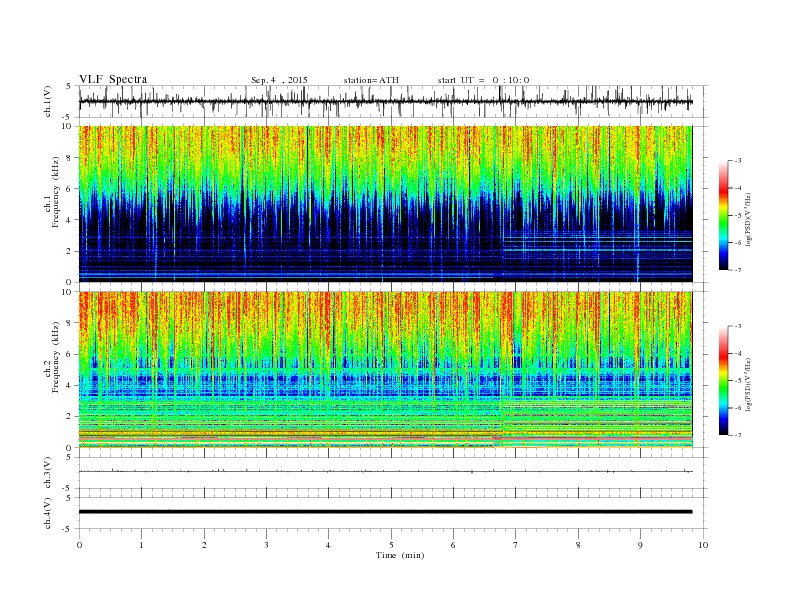Screen dimensions: 792x612
Task: Click the '-3' label on ch.1 colorbar
Action: tap(737, 161)
